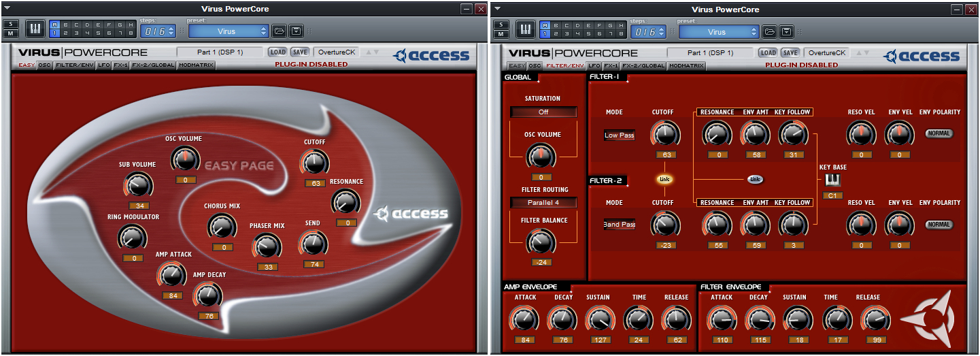This screenshot has width=980, height=356.
Task: Open Saturation Off dropdown
Action: pos(543,112)
